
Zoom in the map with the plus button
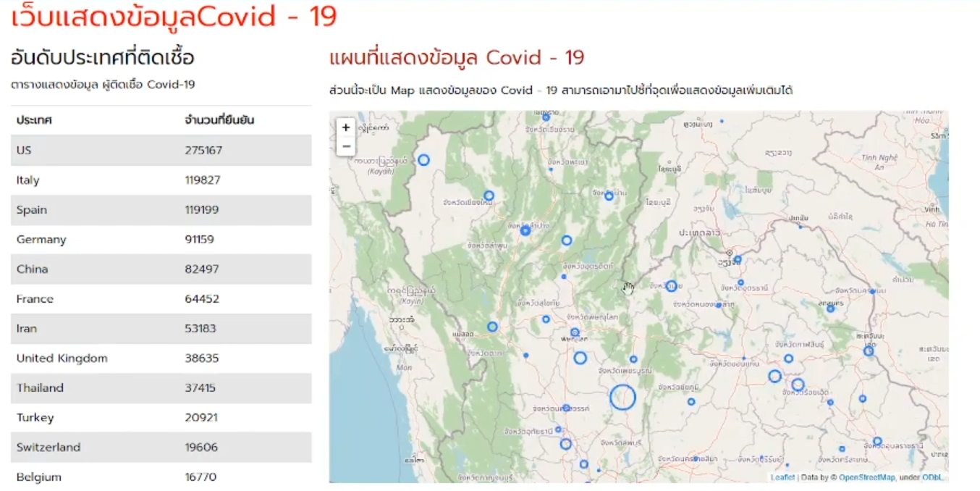click(x=346, y=127)
